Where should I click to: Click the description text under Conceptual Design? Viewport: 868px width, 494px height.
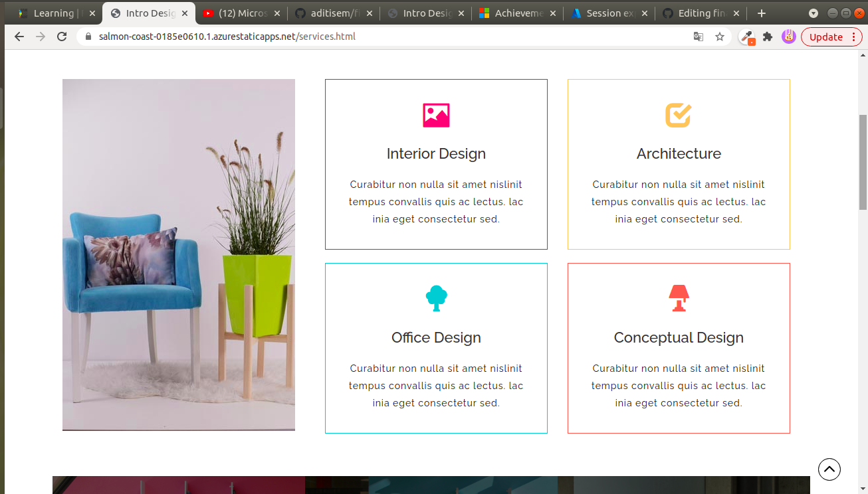point(679,386)
